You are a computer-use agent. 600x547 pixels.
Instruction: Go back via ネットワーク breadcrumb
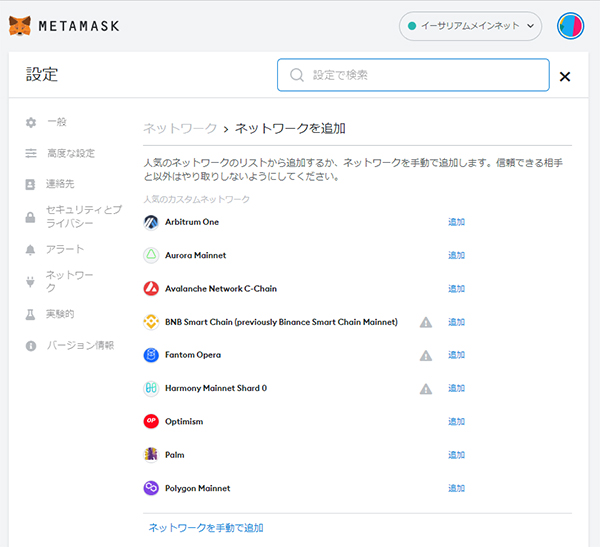(180, 128)
